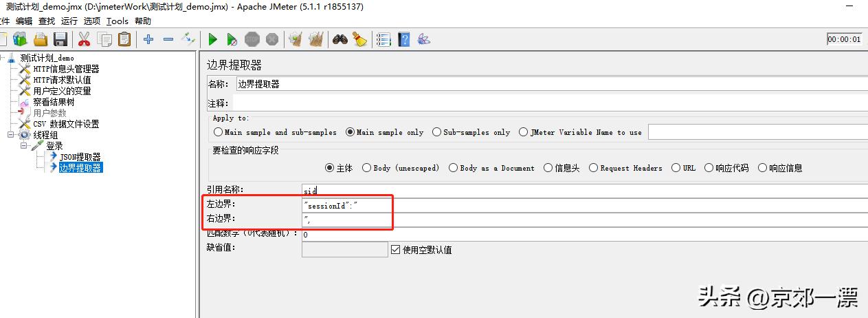Screen dimensions: 868x318
Task: Select HTTP信息头管理器 in the tree
Action: (x=66, y=69)
